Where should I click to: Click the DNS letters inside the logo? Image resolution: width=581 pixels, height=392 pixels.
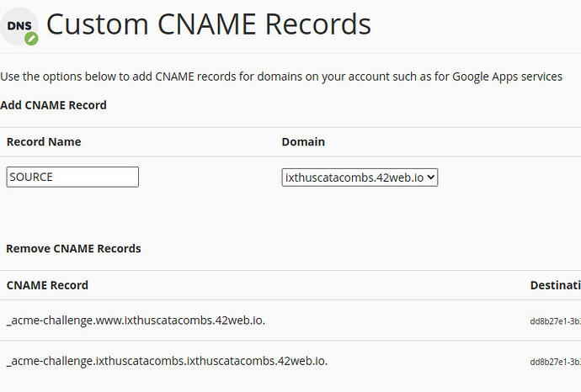click(19, 26)
